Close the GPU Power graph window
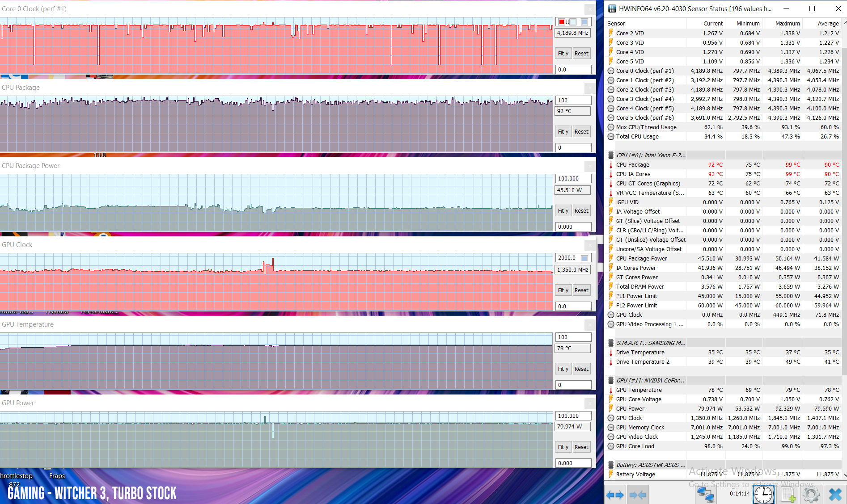847x504 pixels. tap(590, 403)
